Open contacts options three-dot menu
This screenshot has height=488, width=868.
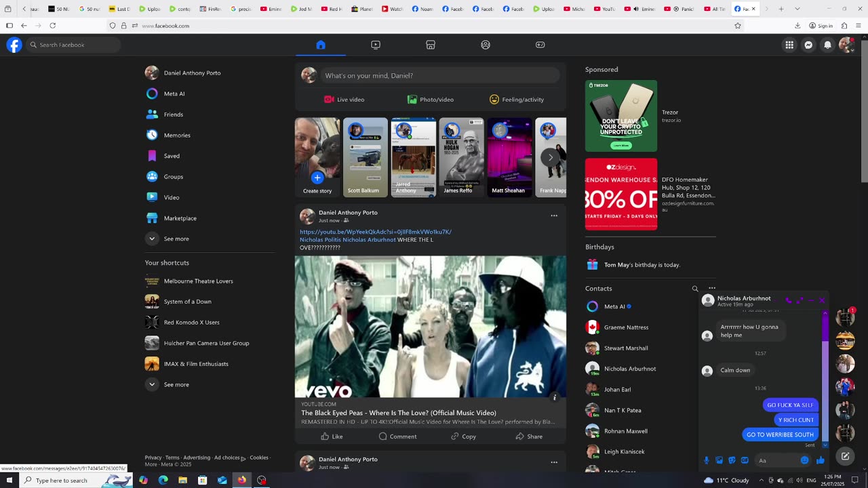(711, 289)
